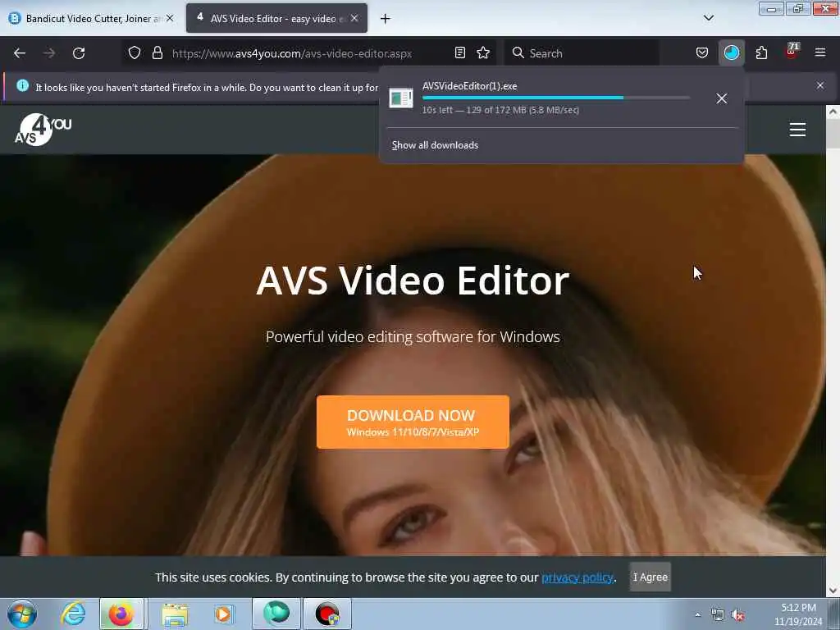This screenshot has width=840, height=630.
Task: Close the Bandicut tab
Action: pyautogui.click(x=170, y=18)
